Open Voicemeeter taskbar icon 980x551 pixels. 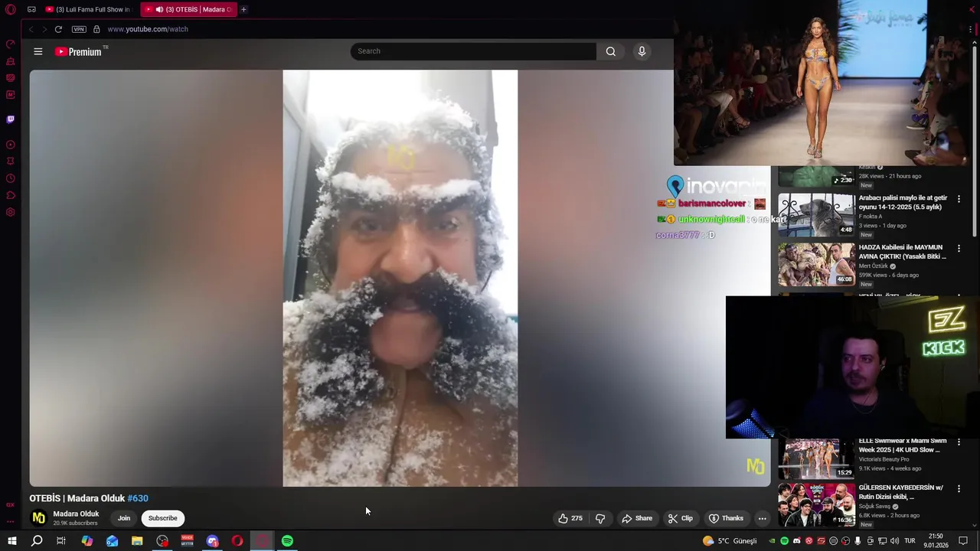click(188, 541)
